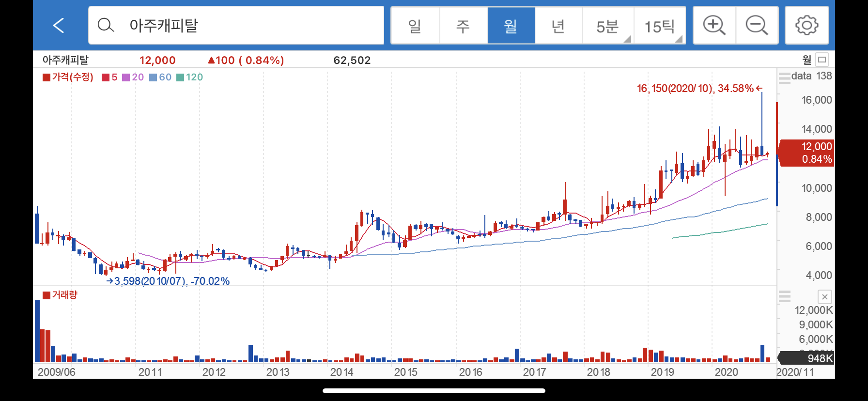Select monthly (월) chart tab
Screen dimensions: 868x401
coord(511,25)
